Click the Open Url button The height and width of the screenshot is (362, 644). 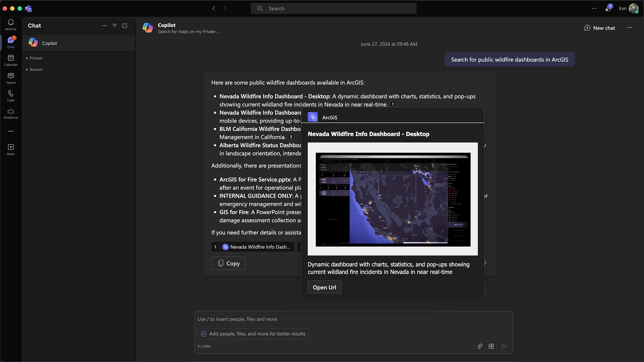pos(324,287)
